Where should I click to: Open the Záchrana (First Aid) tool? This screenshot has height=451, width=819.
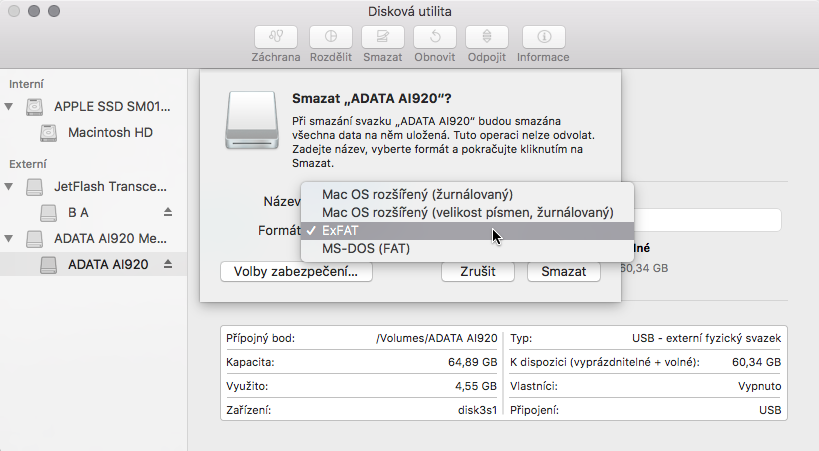pos(276,37)
